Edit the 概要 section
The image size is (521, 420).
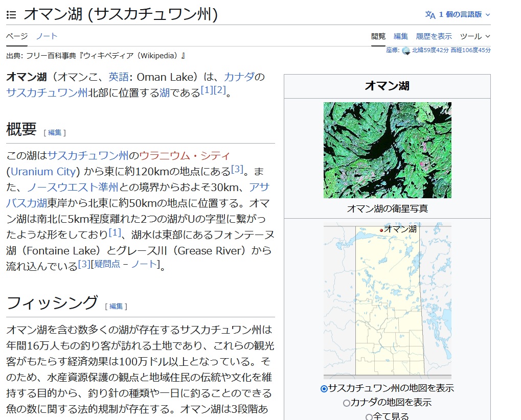coord(55,132)
